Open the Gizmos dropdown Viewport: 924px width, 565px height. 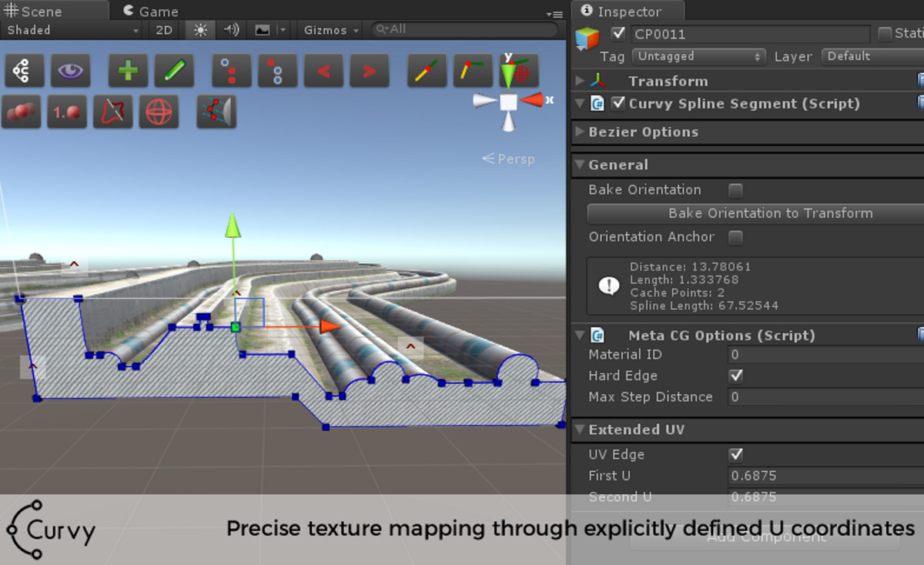pyautogui.click(x=331, y=30)
